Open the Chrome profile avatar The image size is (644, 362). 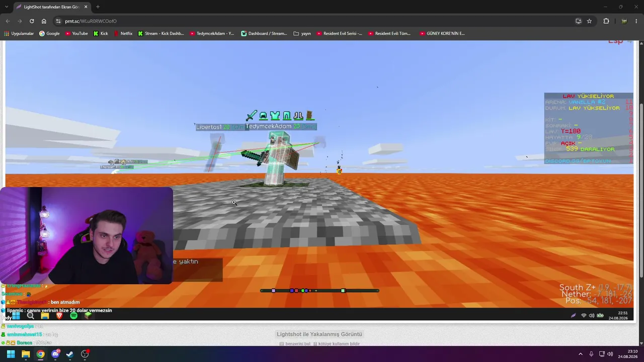pos(624,21)
